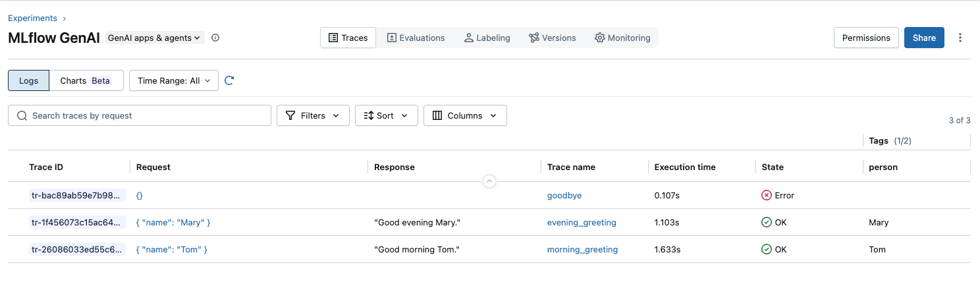The width and height of the screenshot is (980, 292).
Task: Click the refresh traces icon
Action: (229, 80)
